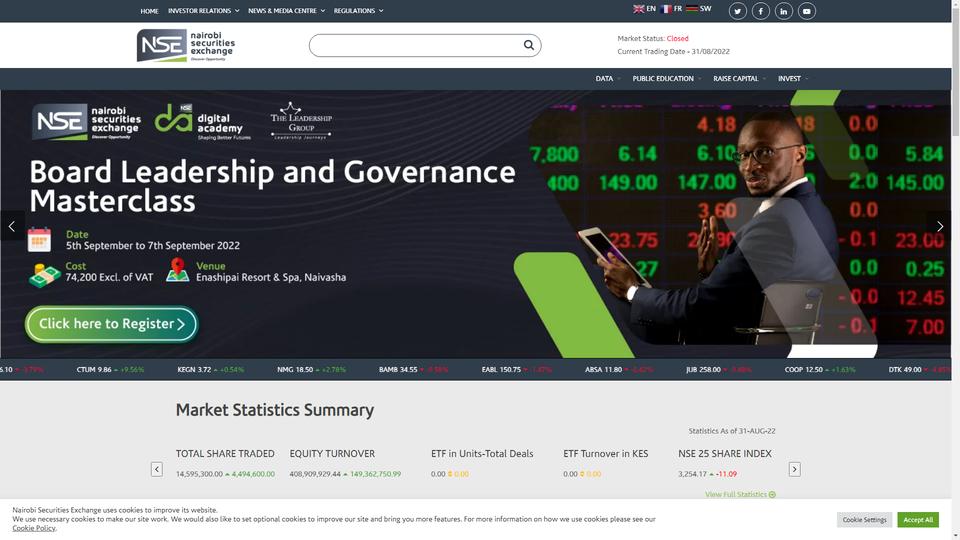Expand the Data menu
The width and height of the screenshot is (960, 540).
(x=607, y=78)
